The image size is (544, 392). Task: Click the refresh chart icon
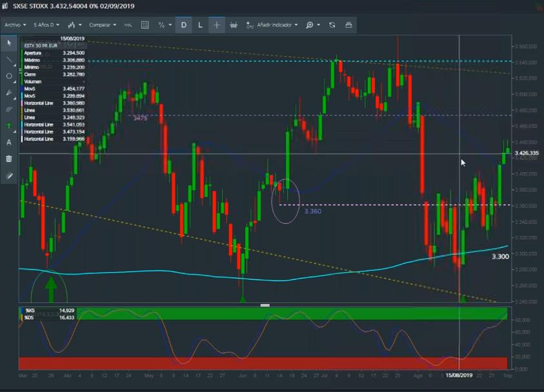(x=332, y=25)
